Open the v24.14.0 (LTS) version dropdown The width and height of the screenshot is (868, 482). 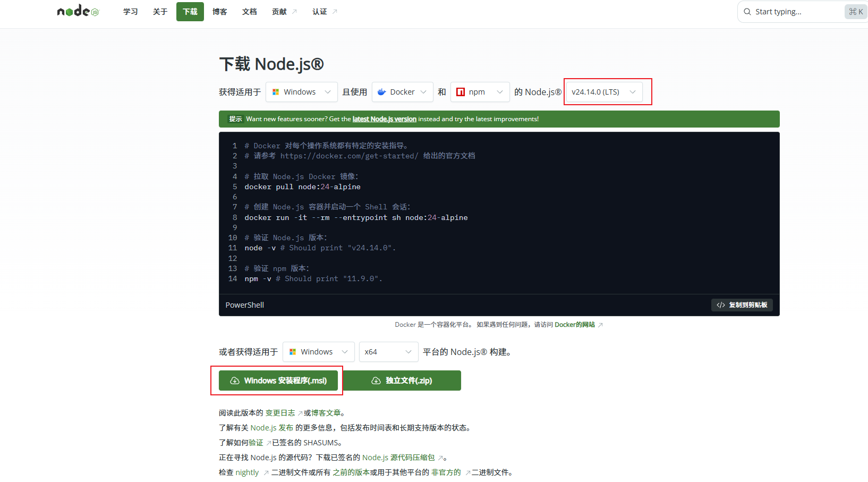605,92
